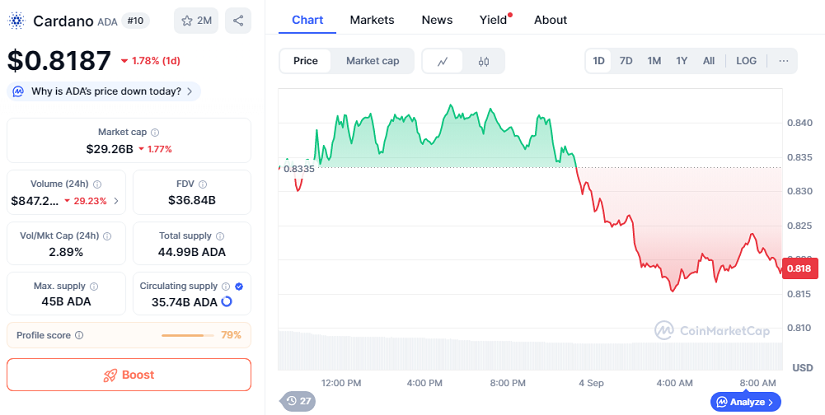825x415 pixels.
Task: Select the candlestick chart view icon
Action: click(x=484, y=61)
